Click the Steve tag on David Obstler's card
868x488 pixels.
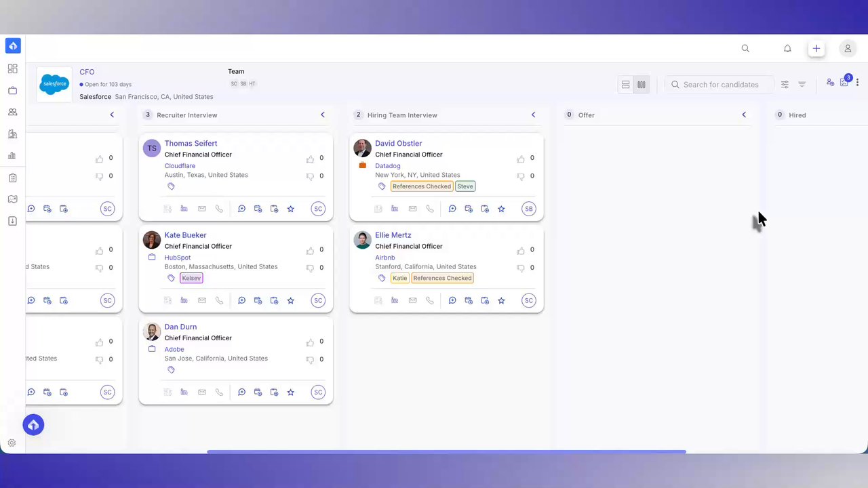(465, 186)
